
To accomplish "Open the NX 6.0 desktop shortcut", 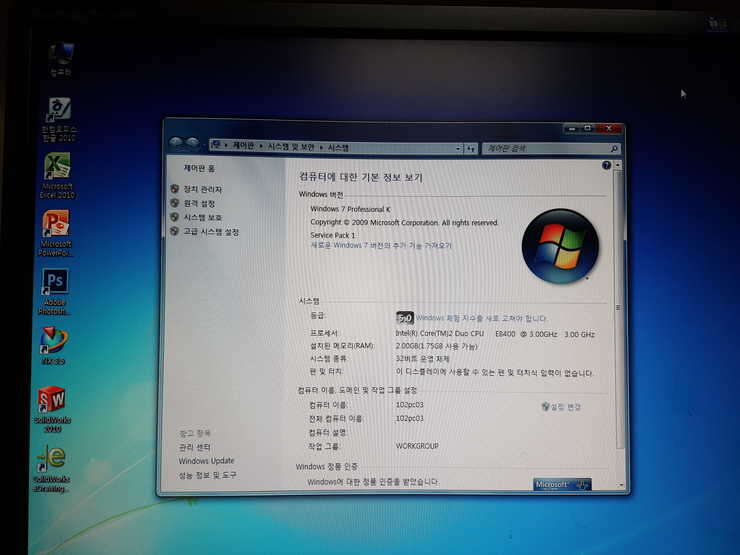I will (x=53, y=345).
